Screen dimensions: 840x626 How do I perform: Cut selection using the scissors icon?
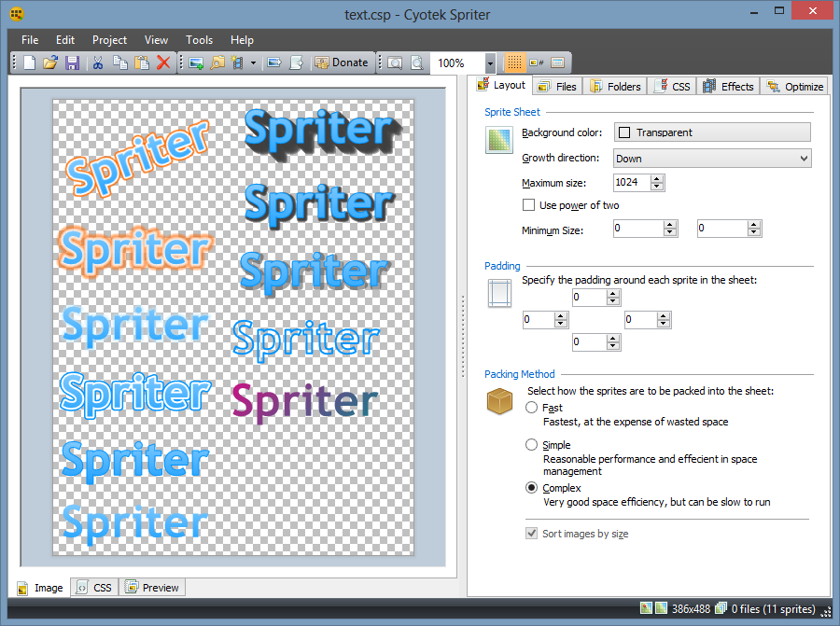tap(98, 63)
